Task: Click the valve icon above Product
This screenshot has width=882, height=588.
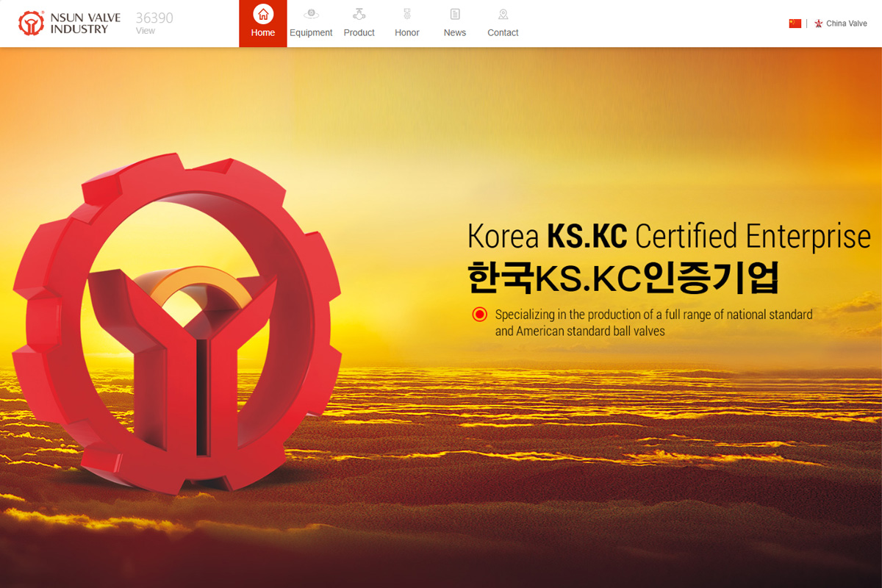Action: (359, 14)
